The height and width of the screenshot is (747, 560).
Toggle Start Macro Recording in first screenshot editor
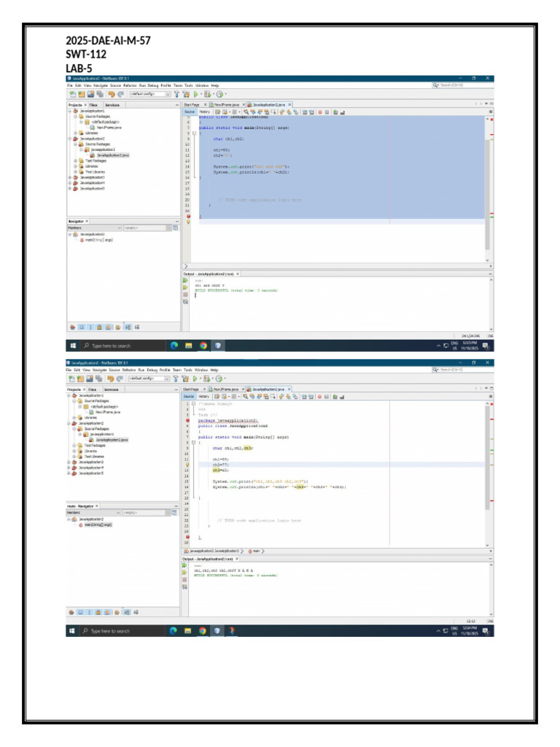point(320,112)
